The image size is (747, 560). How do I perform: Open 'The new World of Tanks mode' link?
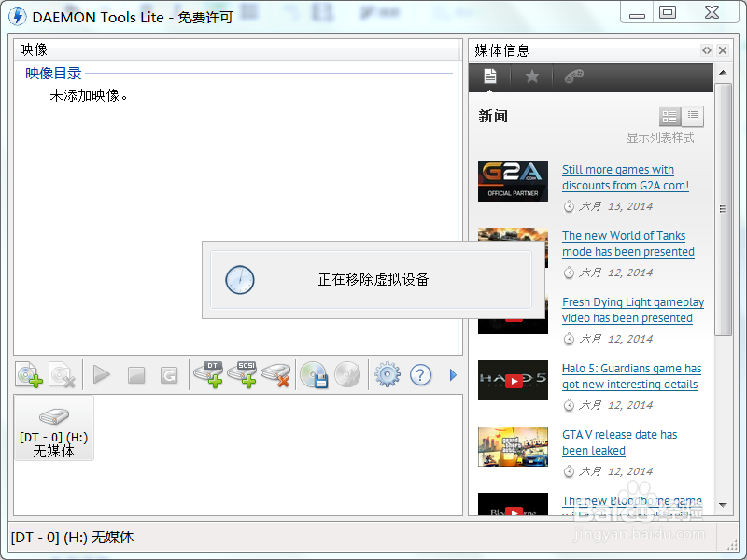coord(628,244)
